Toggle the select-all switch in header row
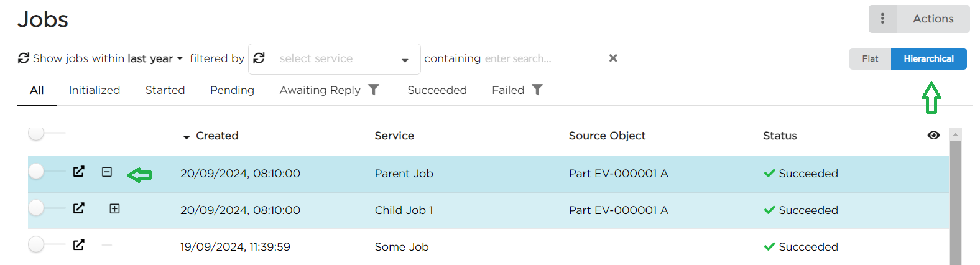This screenshot has height=265, width=980. (37, 132)
